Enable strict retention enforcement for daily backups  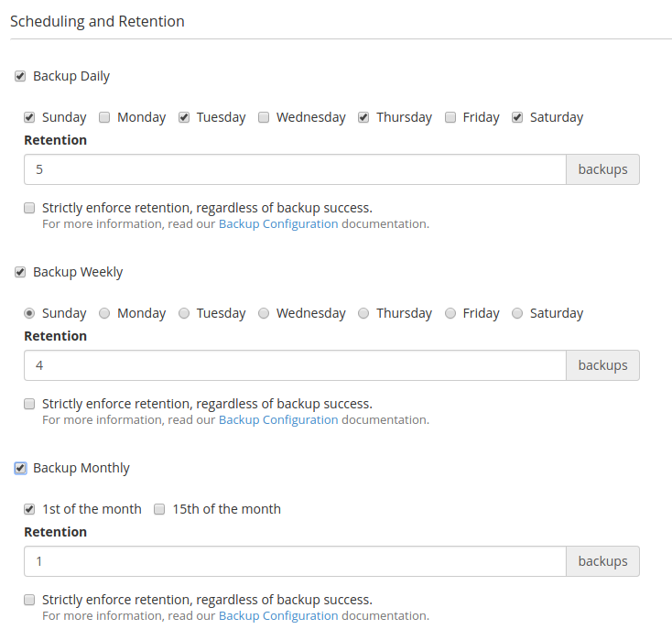coord(29,208)
